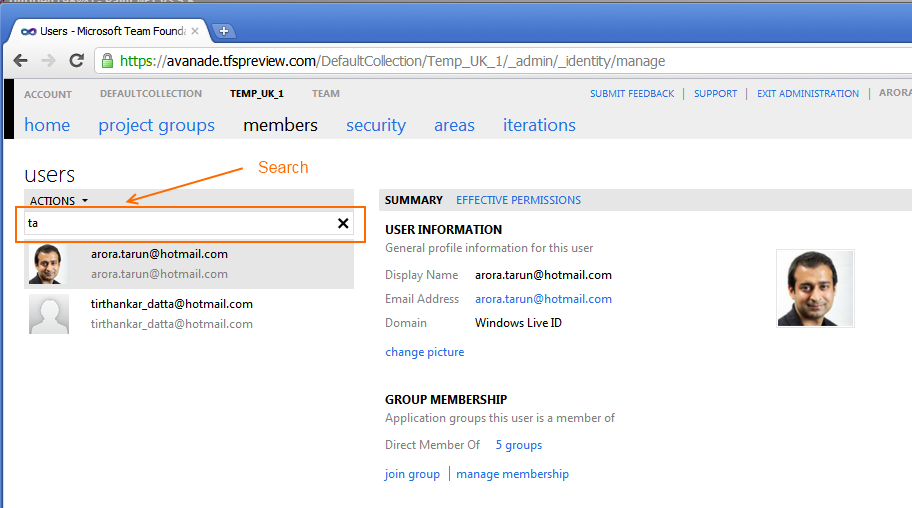This screenshot has width=912, height=508.
Task: Switch to Effective Permissions tab
Action: (x=518, y=200)
